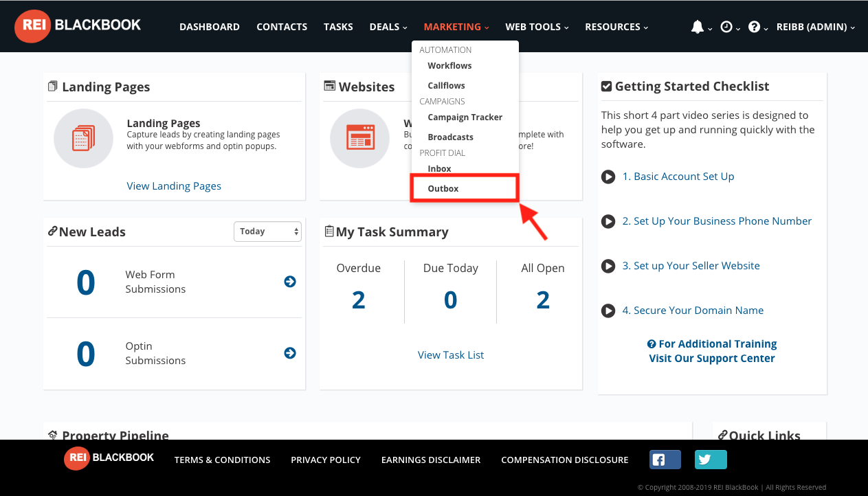This screenshot has height=496, width=868.
Task: Choose Campaign Tracker from the menu
Action: point(465,117)
